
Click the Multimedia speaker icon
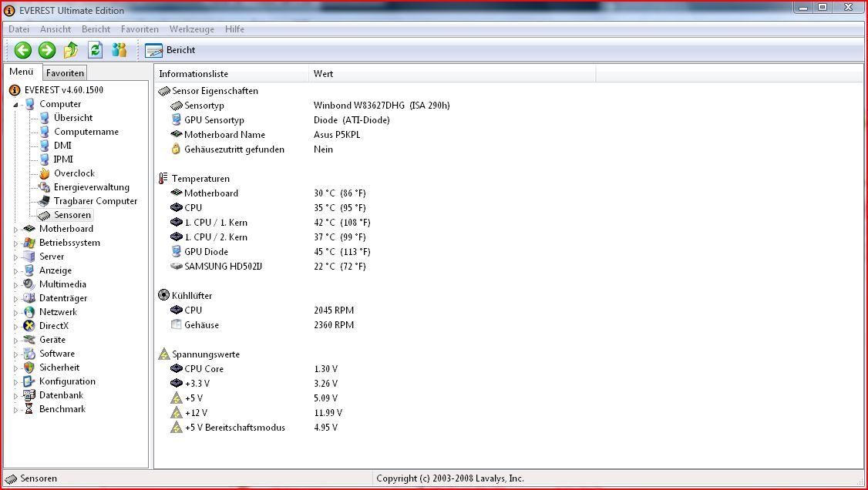pyautogui.click(x=29, y=284)
